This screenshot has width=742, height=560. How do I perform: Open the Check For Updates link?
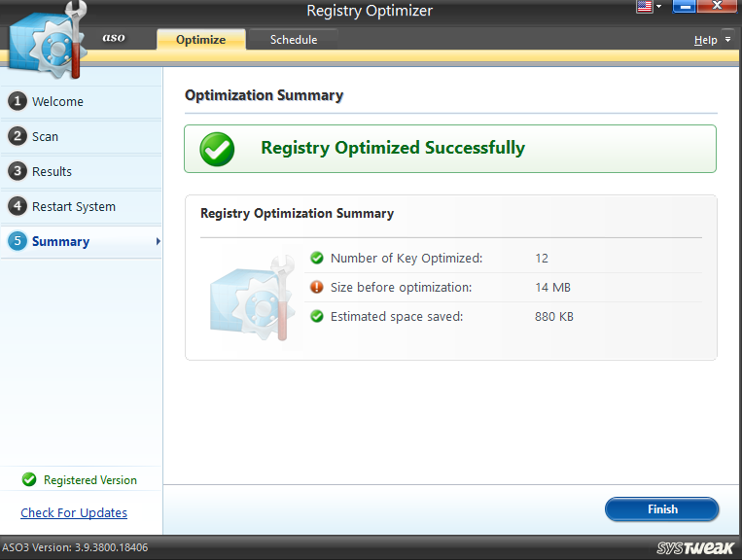pyautogui.click(x=74, y=512)
